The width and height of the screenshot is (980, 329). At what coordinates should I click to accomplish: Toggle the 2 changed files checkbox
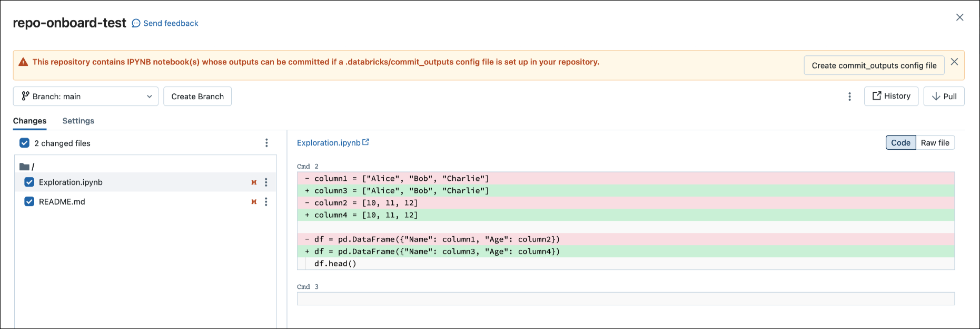pos(24,143)
